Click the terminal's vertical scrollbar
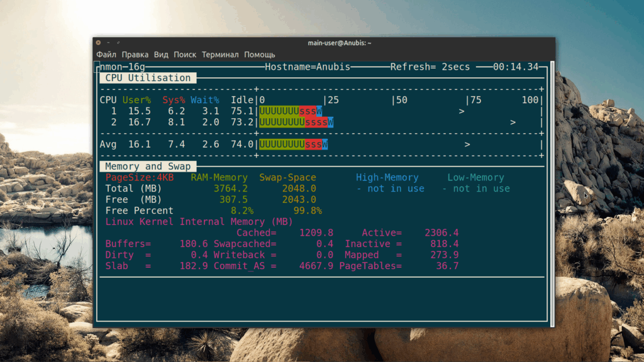 pos(552,189)
